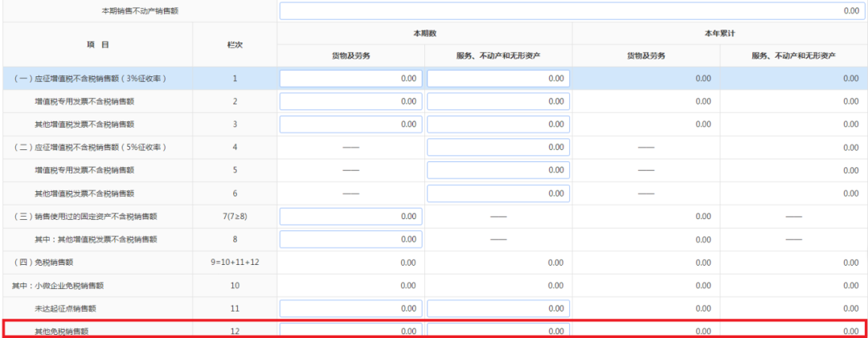Click row 9 免税销售额 current-period goods value

pyautogui.click(x=408, y=263)
